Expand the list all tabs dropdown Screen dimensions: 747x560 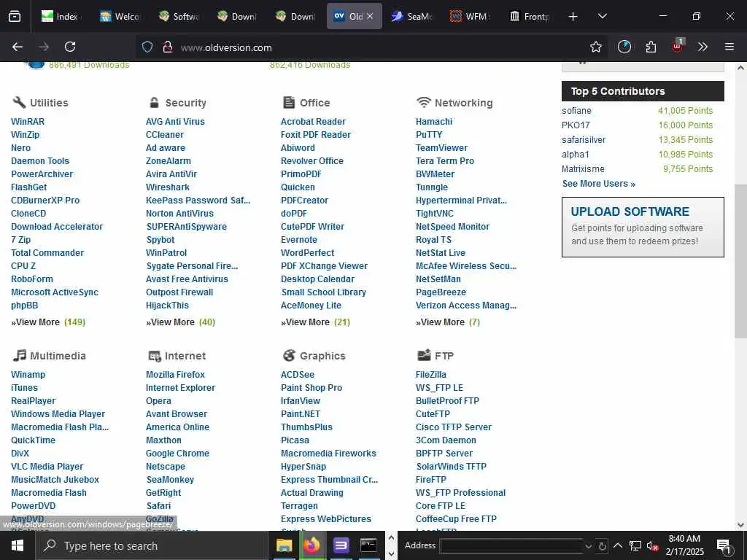point(602,17)
